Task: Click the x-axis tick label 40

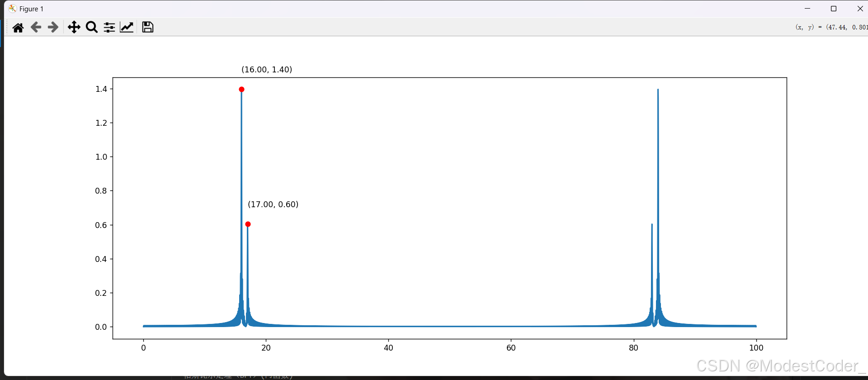Action: (388, 348)
